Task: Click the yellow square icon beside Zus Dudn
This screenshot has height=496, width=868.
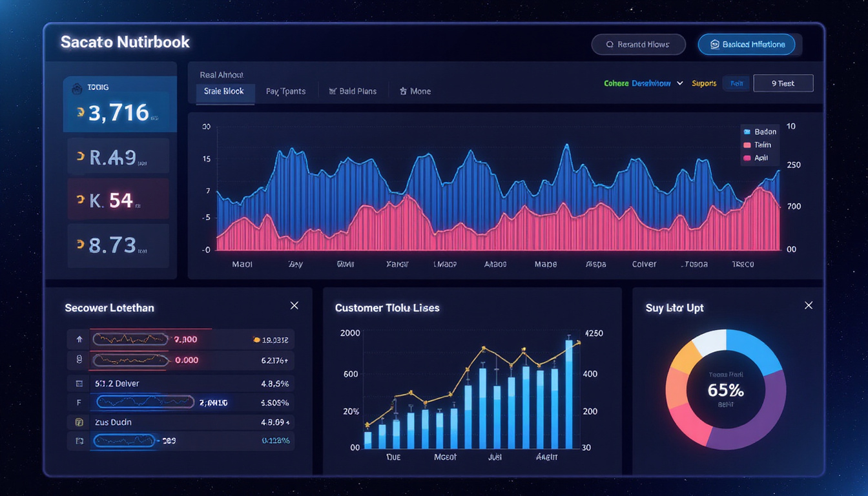Action: pyautogui.click(x=79, y=422)
